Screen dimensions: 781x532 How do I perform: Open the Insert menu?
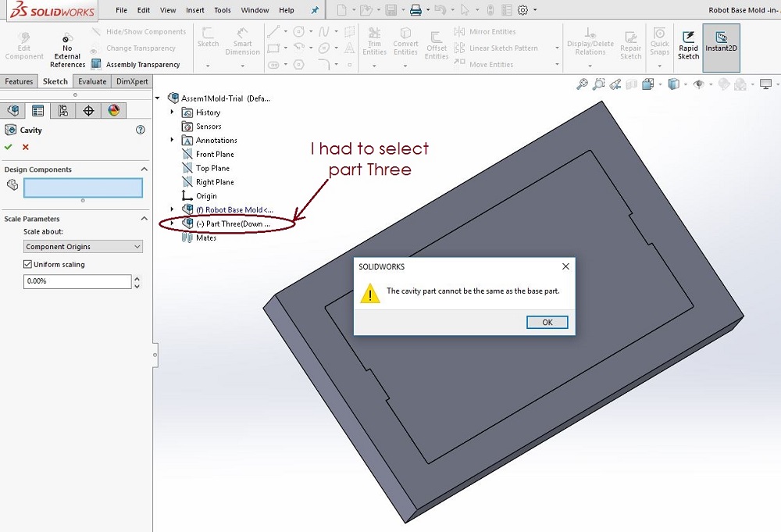[x=194, y=10]
